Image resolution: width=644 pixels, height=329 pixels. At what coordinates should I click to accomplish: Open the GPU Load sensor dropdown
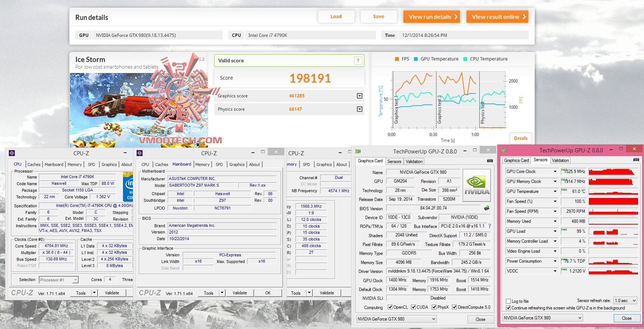tap(555, 231)
